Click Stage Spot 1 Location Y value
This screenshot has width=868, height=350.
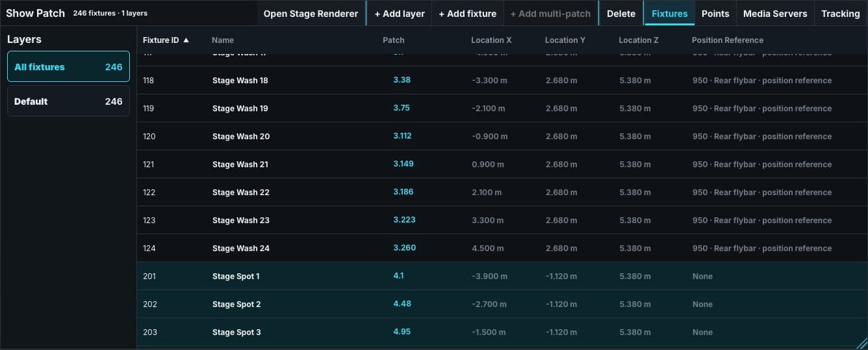(561, 276)
